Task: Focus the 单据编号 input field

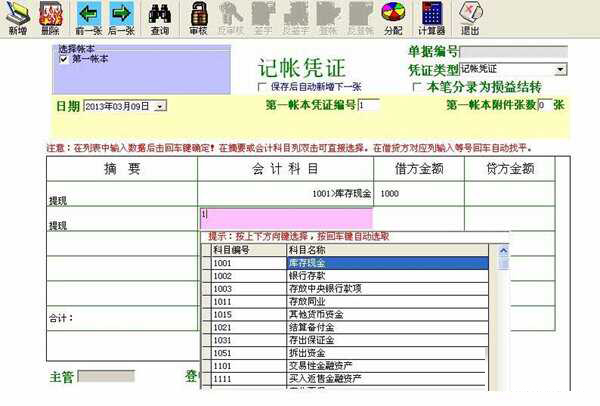Action: tap(514, 52)
